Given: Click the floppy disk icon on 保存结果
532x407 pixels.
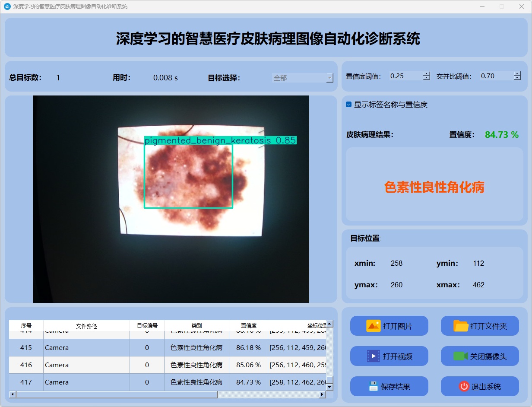Looking at the screenshot, I should tap(373, 386).
